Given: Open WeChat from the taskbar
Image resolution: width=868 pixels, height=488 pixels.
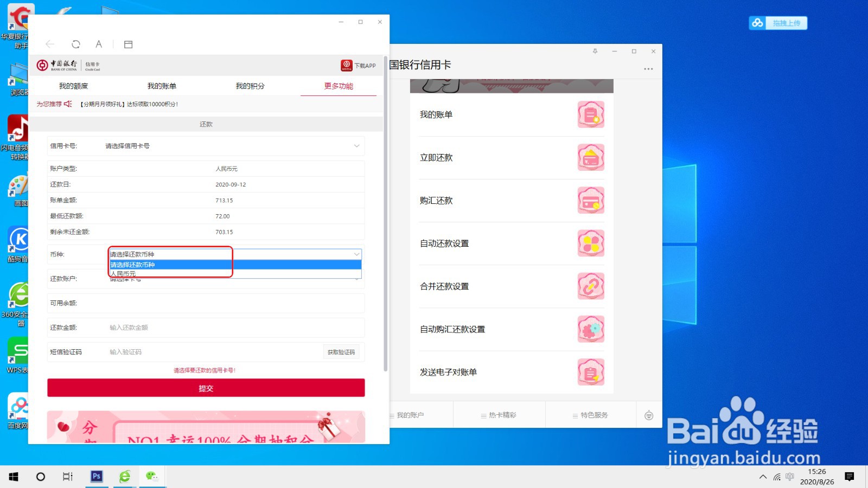Looking at the screenshot, I should pos(154,477).
